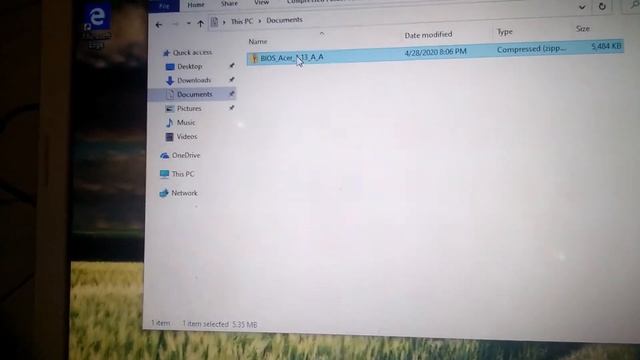Viewport: 640px width, 360px height.
Task: Select the BIOS_Acer zip file
Action: click(435, 52)
